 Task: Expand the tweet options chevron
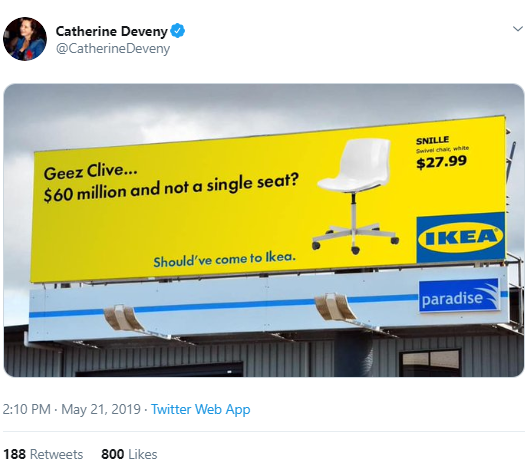518,29
